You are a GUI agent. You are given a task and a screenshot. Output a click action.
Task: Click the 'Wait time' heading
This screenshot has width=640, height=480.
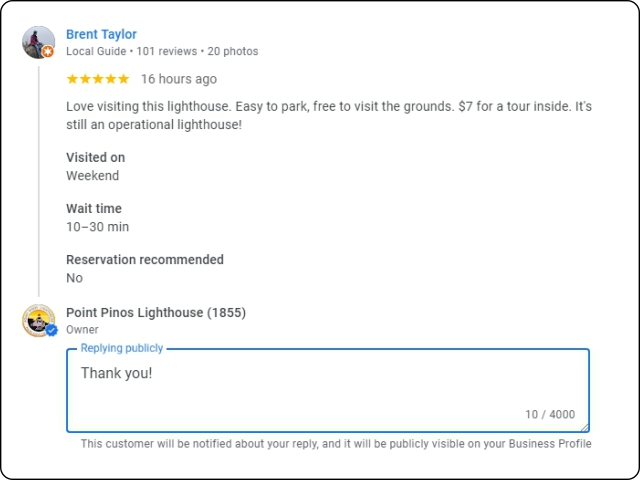(x=94, y=209)
